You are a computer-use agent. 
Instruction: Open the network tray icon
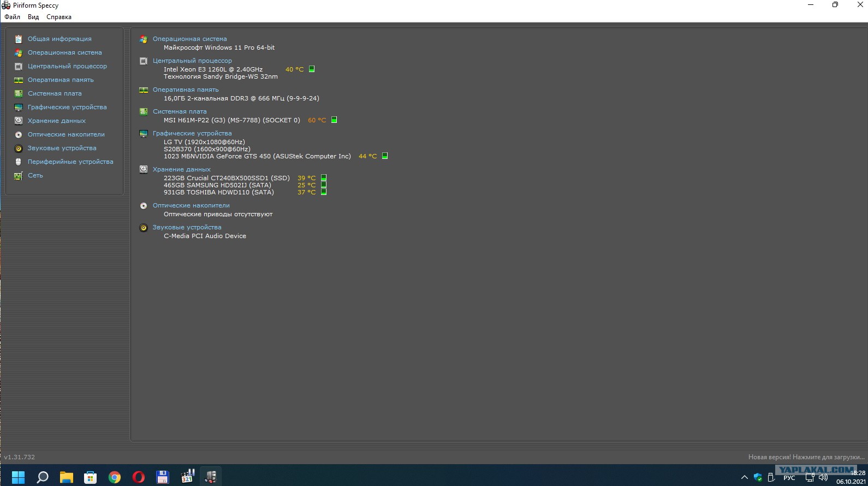click(810, 477)
